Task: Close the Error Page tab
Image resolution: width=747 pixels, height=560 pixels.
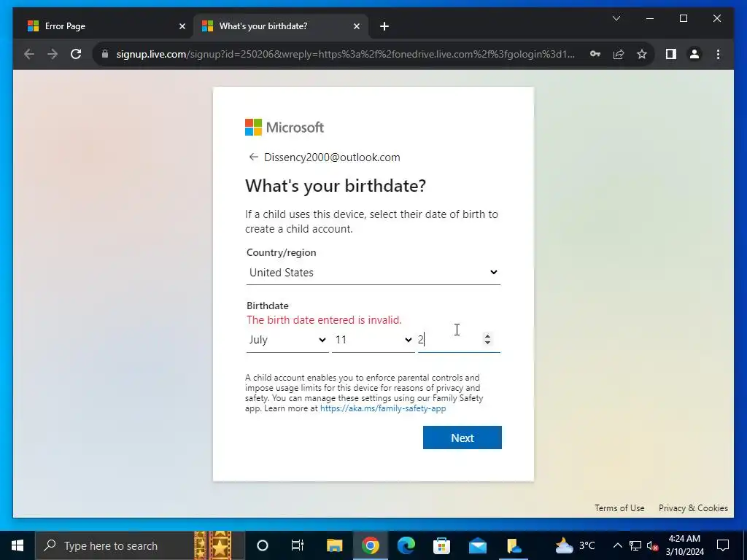Action: click(x=182, y=26)
